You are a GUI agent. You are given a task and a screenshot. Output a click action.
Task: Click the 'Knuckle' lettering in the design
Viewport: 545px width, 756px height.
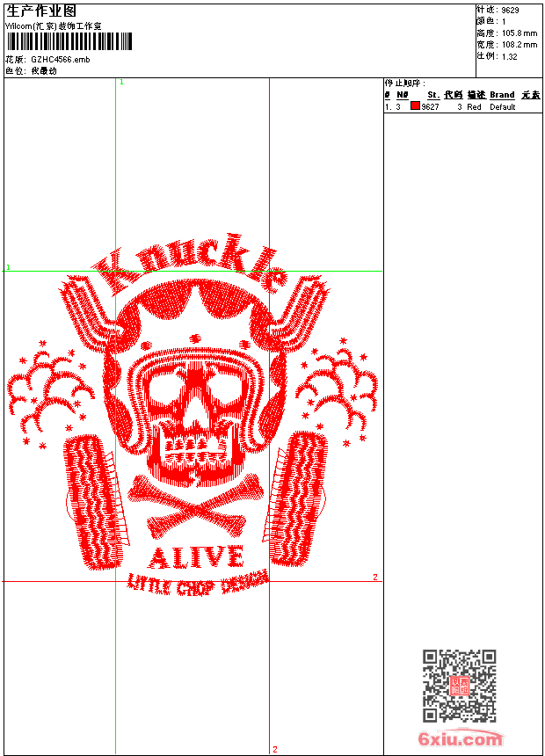pyautogui.click(x=191, y=265)
